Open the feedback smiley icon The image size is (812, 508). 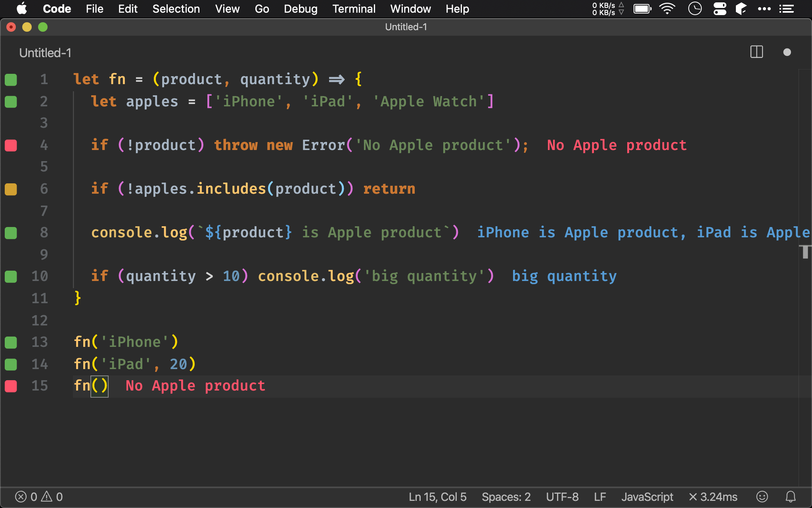762,497
